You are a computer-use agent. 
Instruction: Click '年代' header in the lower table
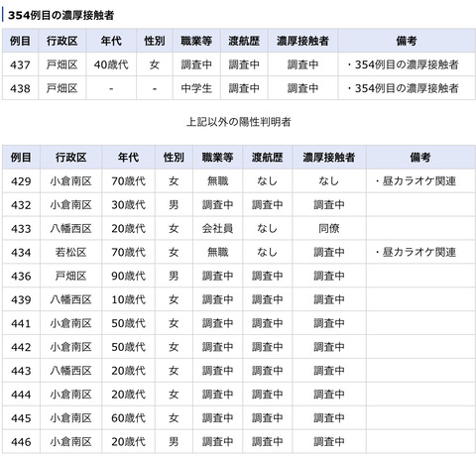tap(128, 158)
